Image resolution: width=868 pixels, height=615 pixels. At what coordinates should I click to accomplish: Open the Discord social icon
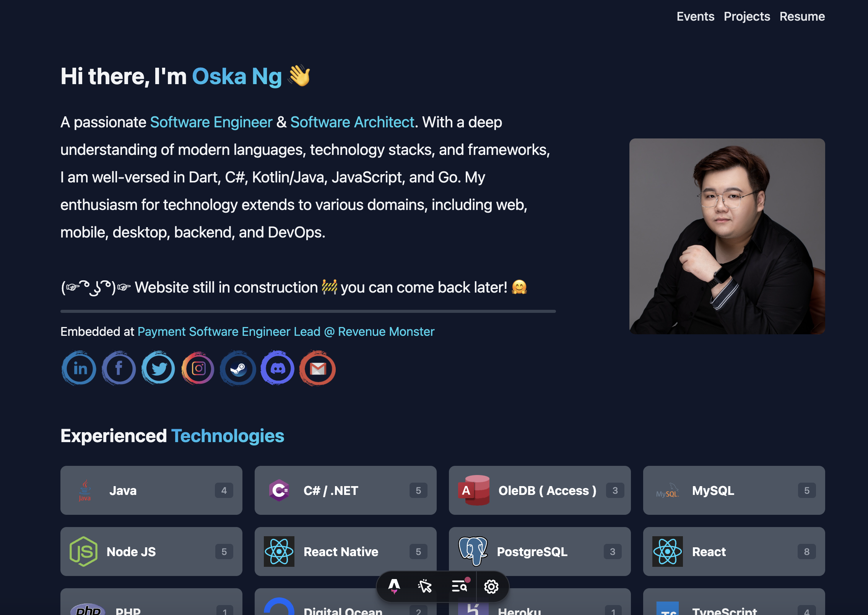point(278,368)
